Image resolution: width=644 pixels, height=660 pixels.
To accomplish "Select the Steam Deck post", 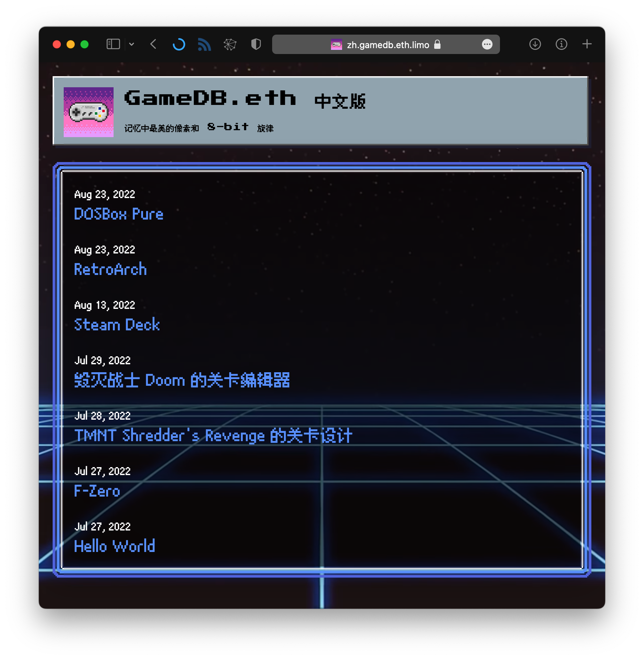I will [x=117, y=325].
